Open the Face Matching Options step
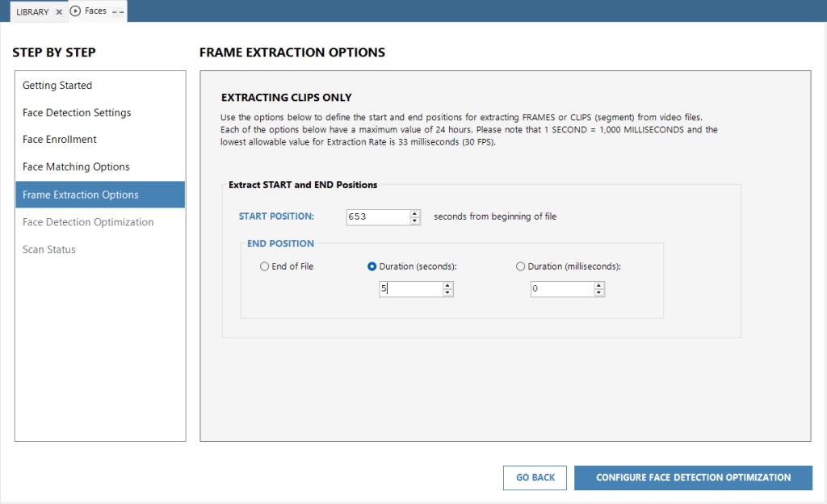The height and width of the screenshot is (504, 827). [x=76, y=167]
